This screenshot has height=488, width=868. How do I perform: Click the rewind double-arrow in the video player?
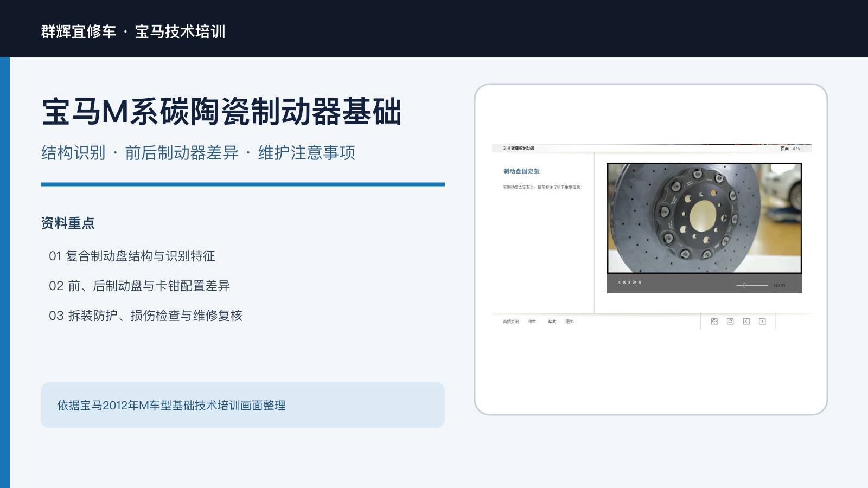pos(624,282)
